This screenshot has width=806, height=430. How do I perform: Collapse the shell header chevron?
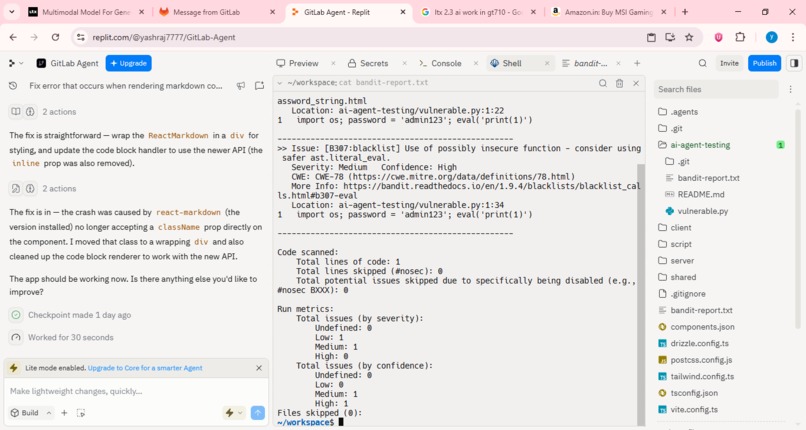280,83
